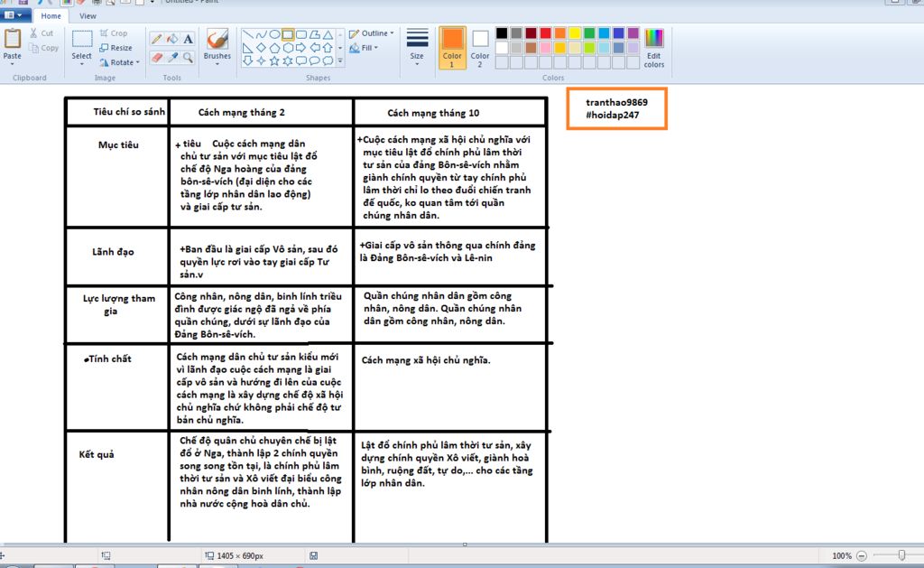924x568 pixels.
Task: Open the shape Fill dropdown
Action: pyautogui.click(x=364, y=48)
